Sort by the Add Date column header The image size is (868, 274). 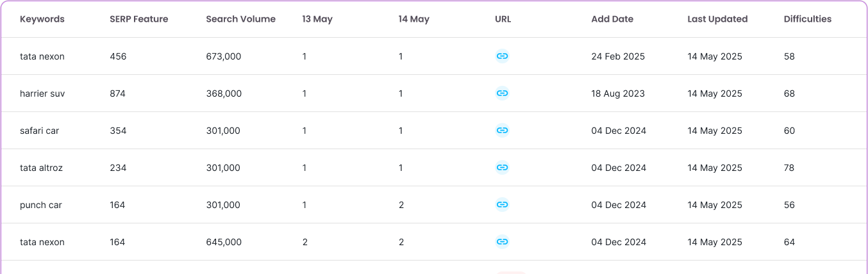612,19
